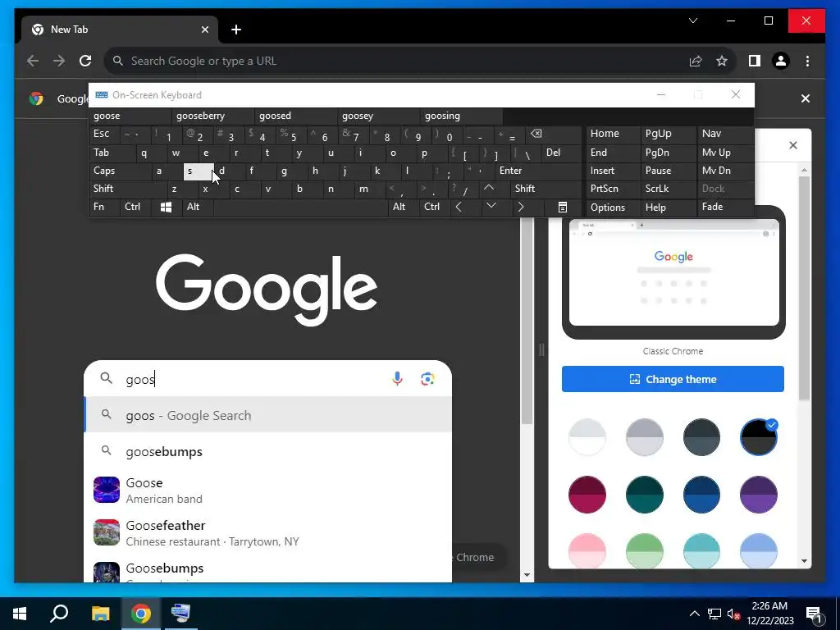This screenshot has width=840, height=630.
Task: Open the notification center icon
Action: 814,614
